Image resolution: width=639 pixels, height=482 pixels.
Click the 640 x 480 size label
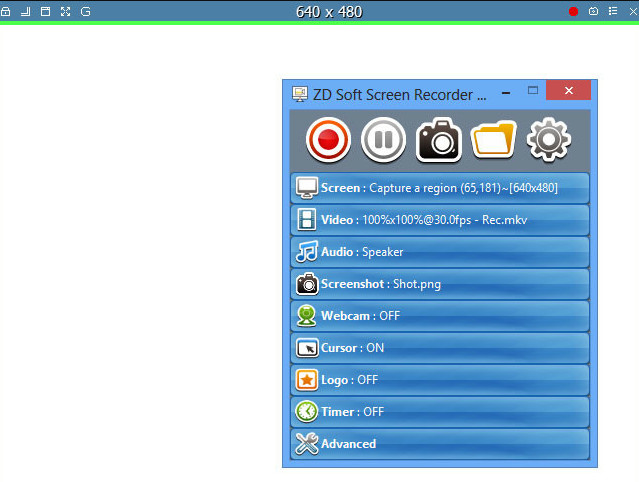(329, 12)
